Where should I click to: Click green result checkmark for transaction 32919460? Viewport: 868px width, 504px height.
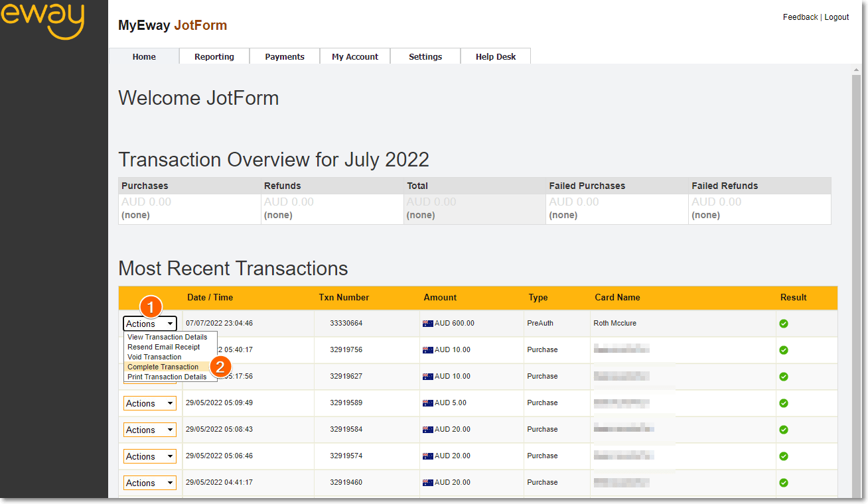[x=784, y=483]
